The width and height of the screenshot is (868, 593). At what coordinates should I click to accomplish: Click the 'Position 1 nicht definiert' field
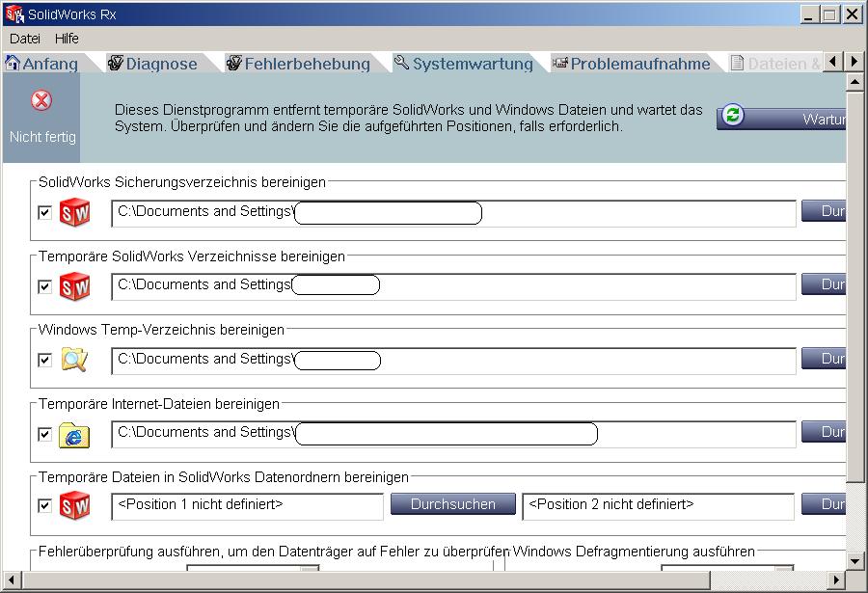click(248, 506)
